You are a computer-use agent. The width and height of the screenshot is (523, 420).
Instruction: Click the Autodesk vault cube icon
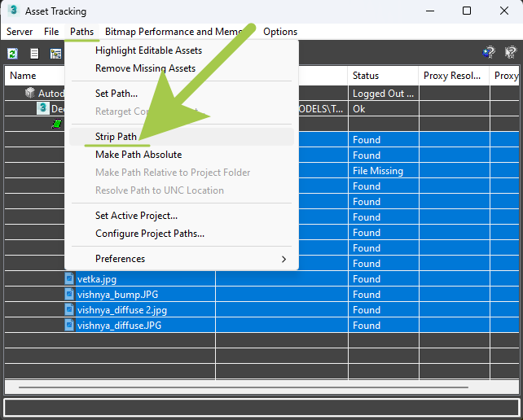pyautogui.click(x=30, y=93)
